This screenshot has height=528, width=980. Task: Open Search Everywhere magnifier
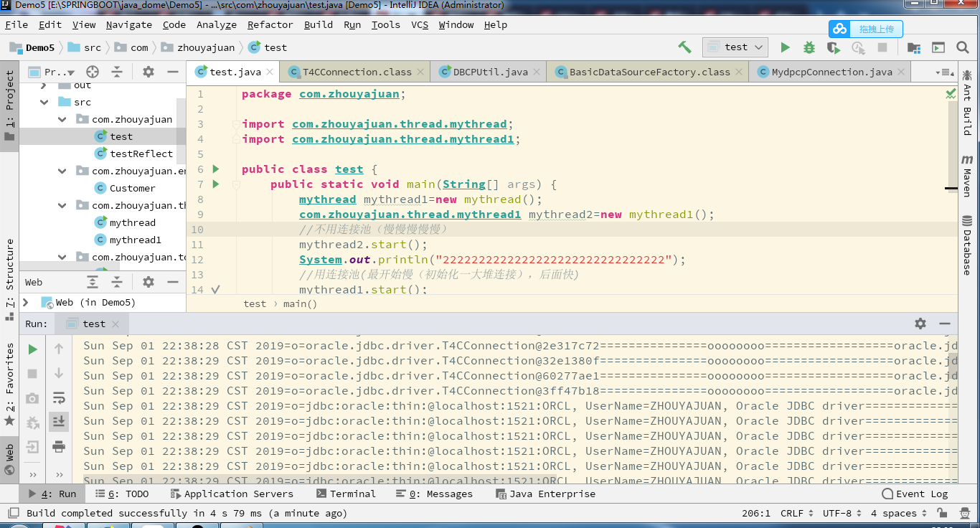(963, 47)
